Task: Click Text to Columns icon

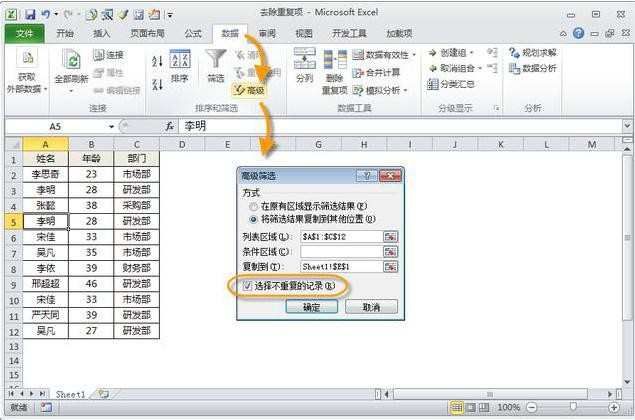Action: tap(305, 59)
